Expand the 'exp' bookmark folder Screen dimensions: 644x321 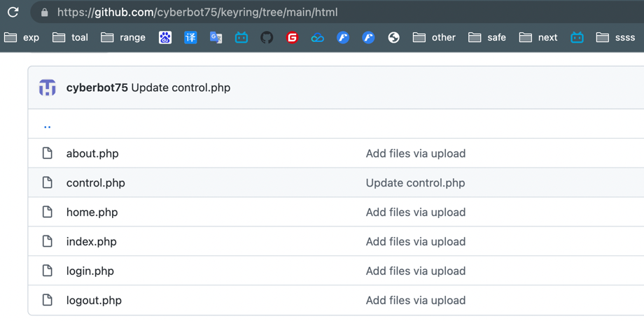pos(22,37)
